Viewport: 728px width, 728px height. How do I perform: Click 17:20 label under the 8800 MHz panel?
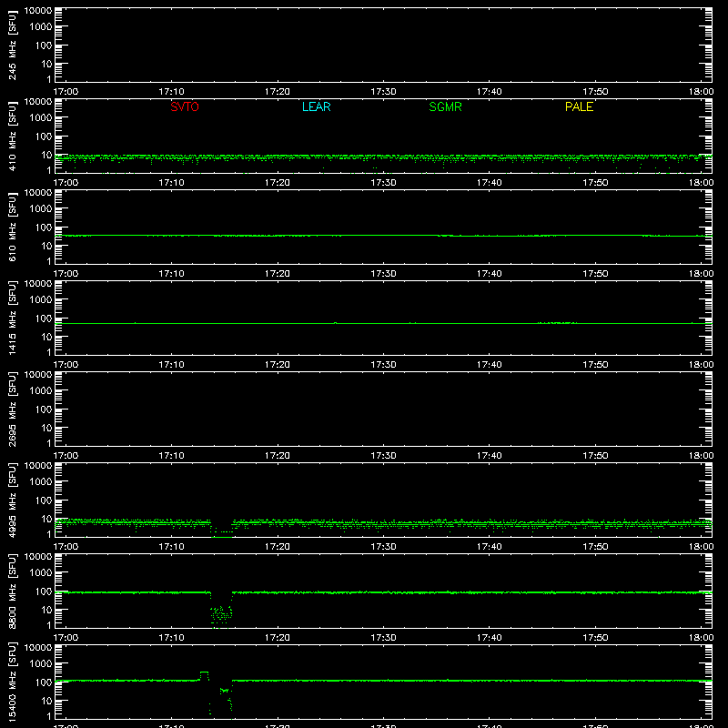(278, 638)
